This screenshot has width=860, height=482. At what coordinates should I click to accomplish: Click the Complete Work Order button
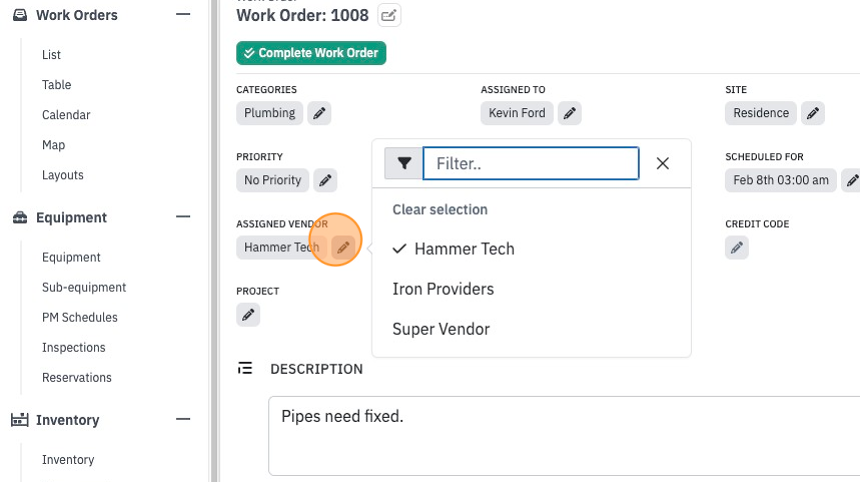[x=311, y=53]
